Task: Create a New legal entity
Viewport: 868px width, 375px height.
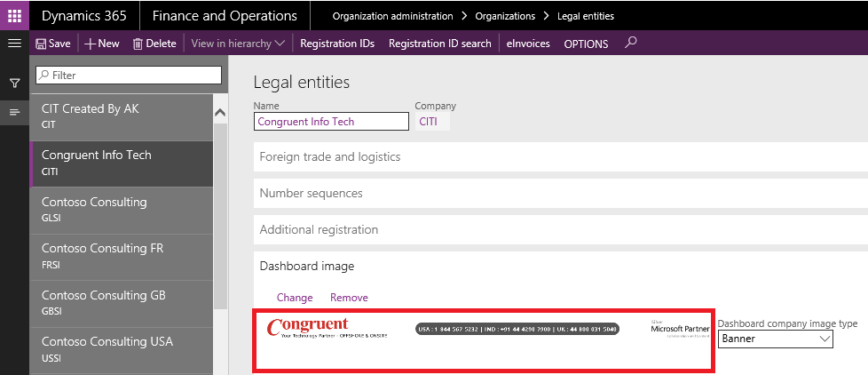Action: coord(102,44)
